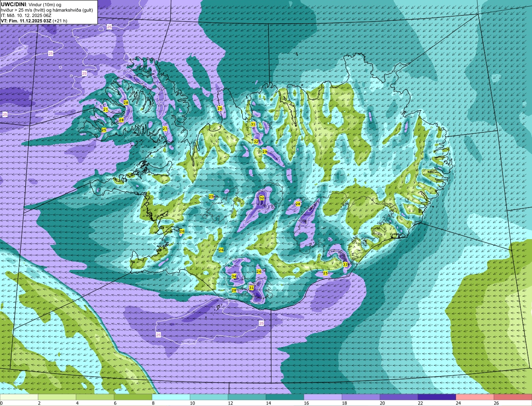Click the 18–20 m/s legend color segment
The width and height of the screenshot is (532, 406).
(361, 397)
